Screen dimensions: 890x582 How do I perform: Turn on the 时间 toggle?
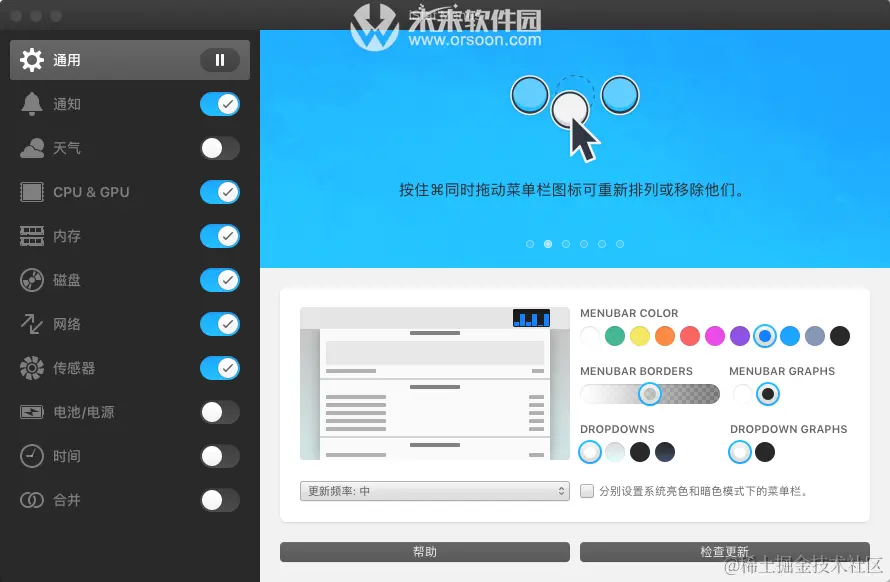tap(220, 456)
